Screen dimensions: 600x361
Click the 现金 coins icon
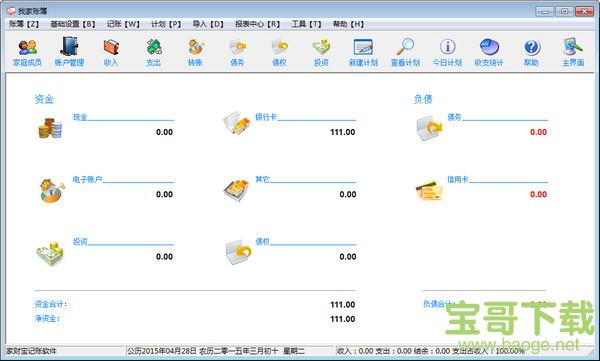50,128
